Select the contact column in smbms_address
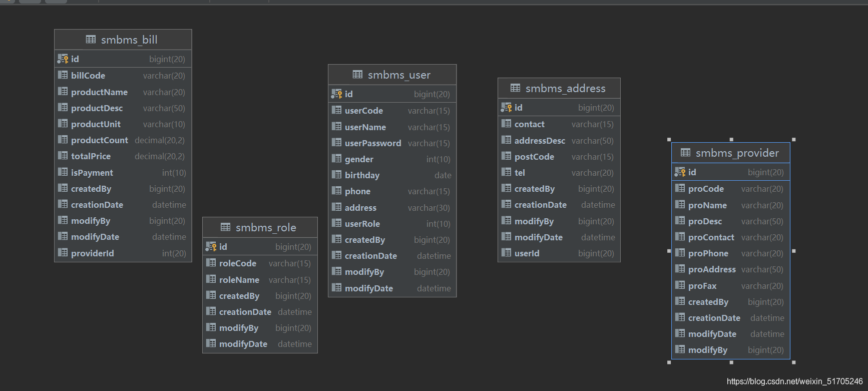868x391 pixels. (x=559, y=124)
